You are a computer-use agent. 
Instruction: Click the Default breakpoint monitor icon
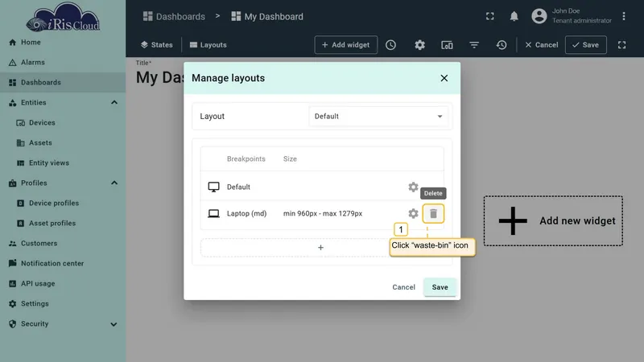click(x=213, y=187)
